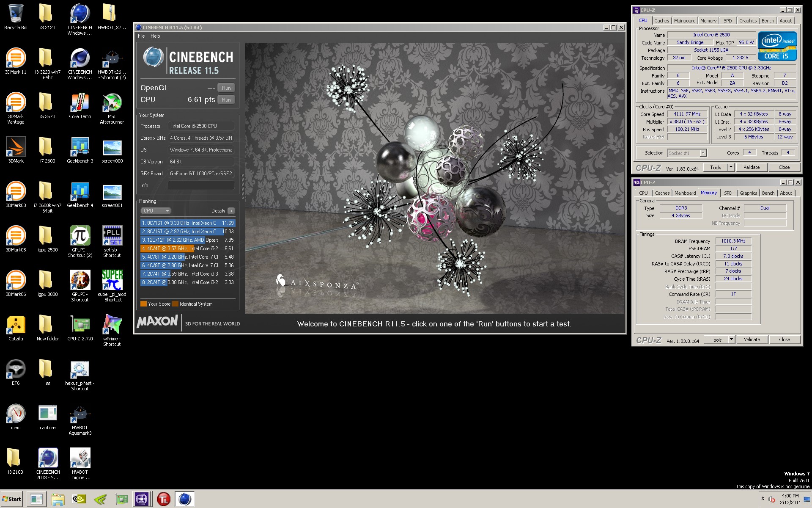Click the Identical System legend swatch
The image size is (812, 508).
[175, 304]
